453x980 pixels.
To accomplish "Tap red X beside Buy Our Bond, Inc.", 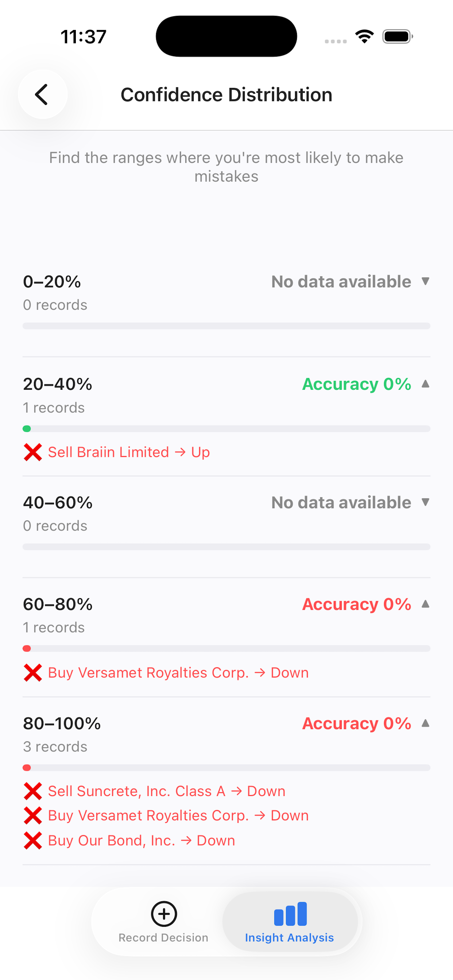I will tap(33, 841).
